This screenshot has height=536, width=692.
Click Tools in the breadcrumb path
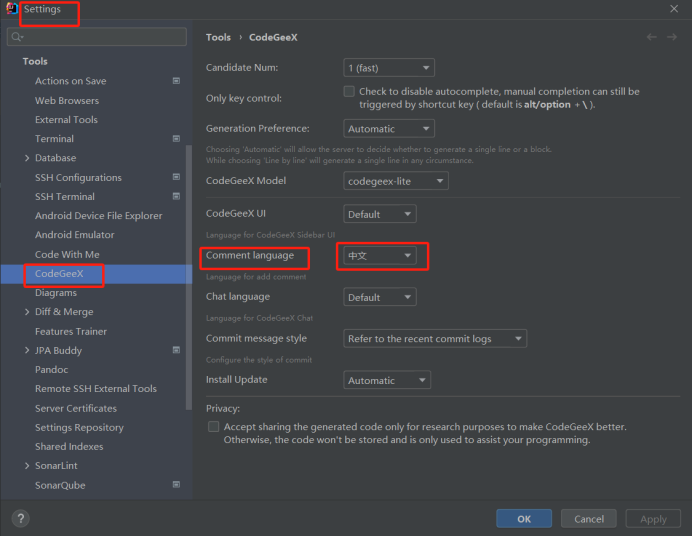click(218, 37)
